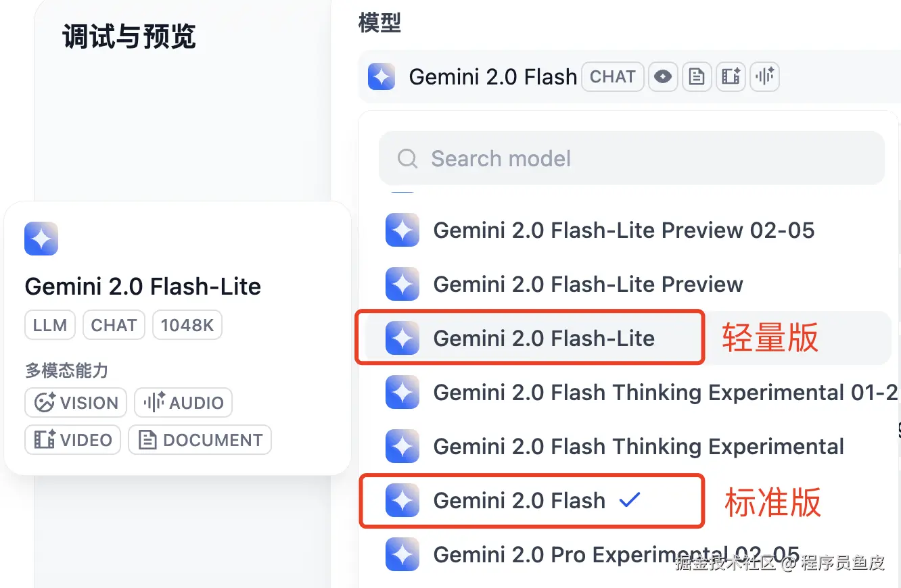Open the Gemini 2.0 Flash model dropdown
The height and width of the screenshot is (588, 901).
tap(493, 77)
